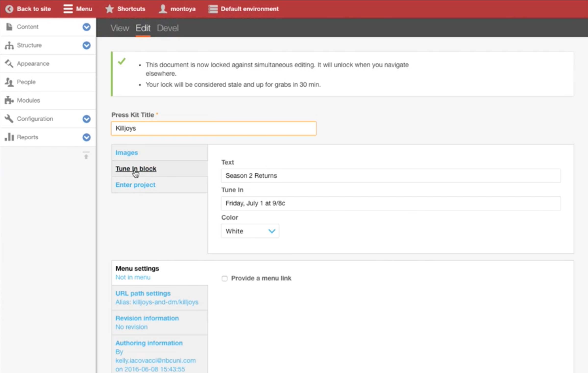
Task: Expand the Structure menu chevron
Action: pyautogui.click(x=86, y=45)
